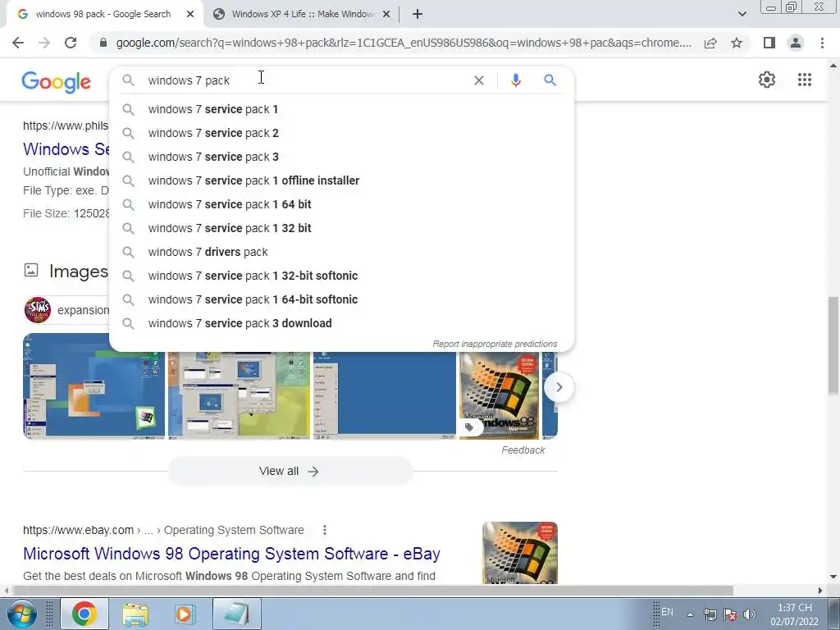Click the volume speaker tray icon
The width and height of the screenshot is (840, 630).
pos(750,614)
